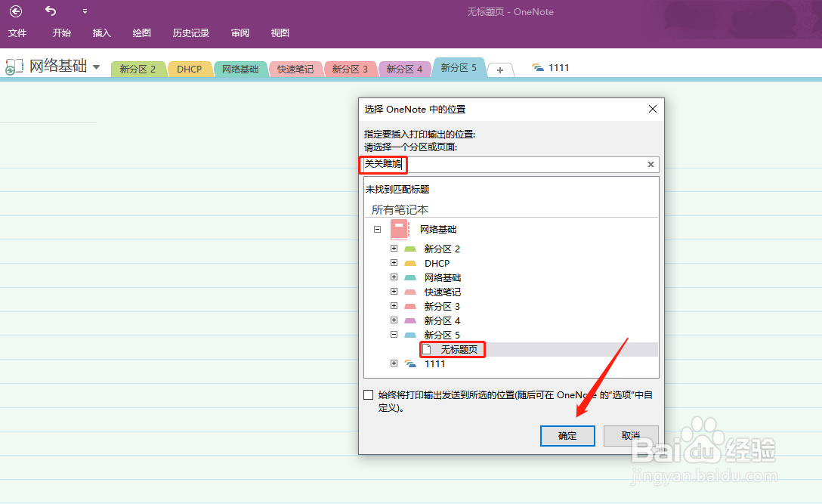This screenshot has height=504, width=822.
Task: Select 网络基础 notebook in the tree
Action: click(x=438, y=229)
